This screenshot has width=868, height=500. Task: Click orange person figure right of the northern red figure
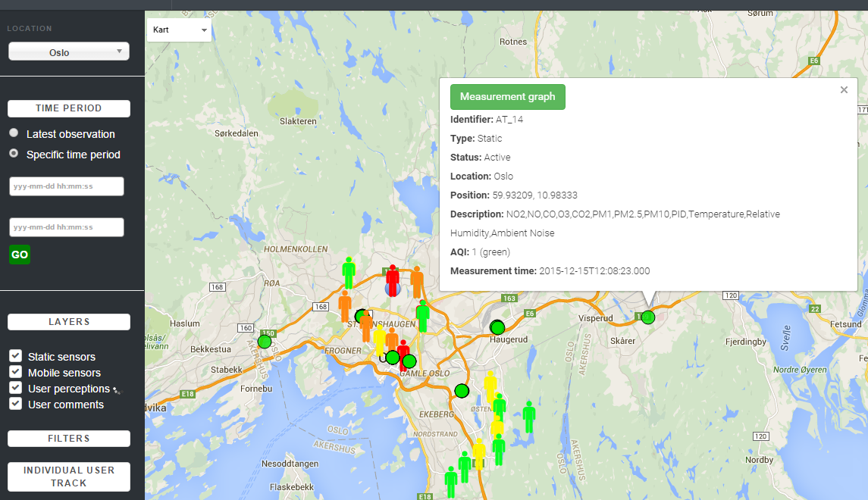pyautogui.click(x=417, y=282)
